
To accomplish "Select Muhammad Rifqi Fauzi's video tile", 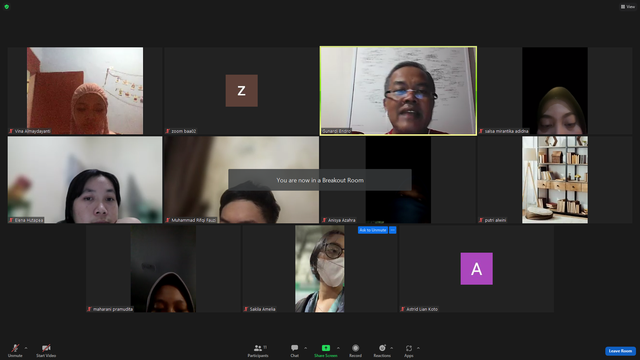I will (x=242, y=180).
